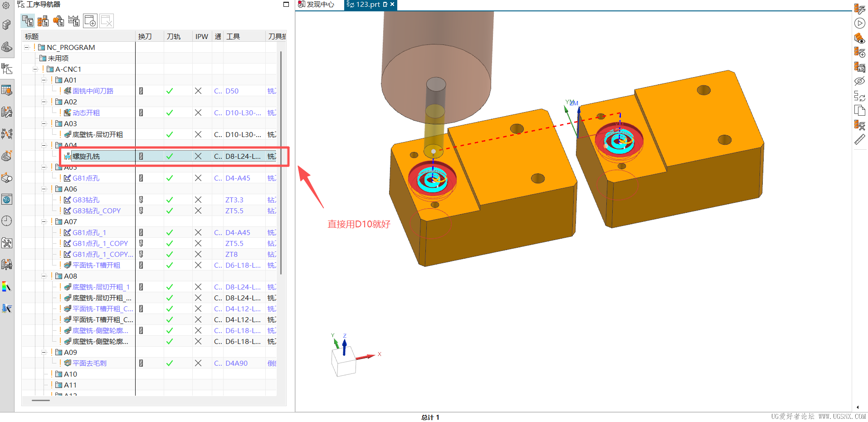Collapse the A02 folder
The width and height of the screenshot is (868, 422).
pyautogui.click(x=44, y=102)
